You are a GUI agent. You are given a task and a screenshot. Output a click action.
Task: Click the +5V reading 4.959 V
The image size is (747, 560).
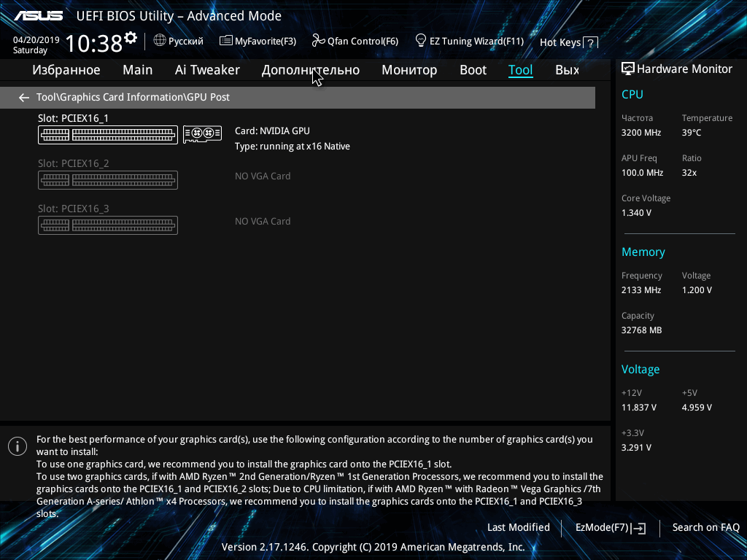pos(697,408)
